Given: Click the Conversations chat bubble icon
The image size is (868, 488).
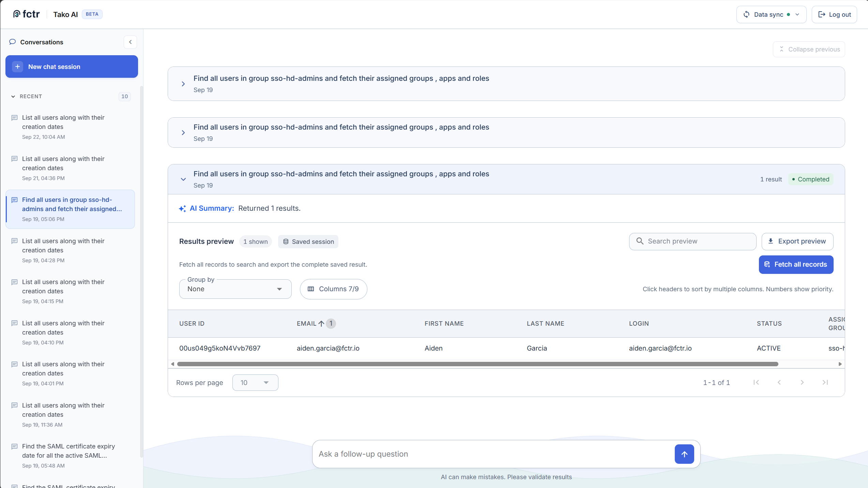Looking at the screenshot, I should point(13,42).
